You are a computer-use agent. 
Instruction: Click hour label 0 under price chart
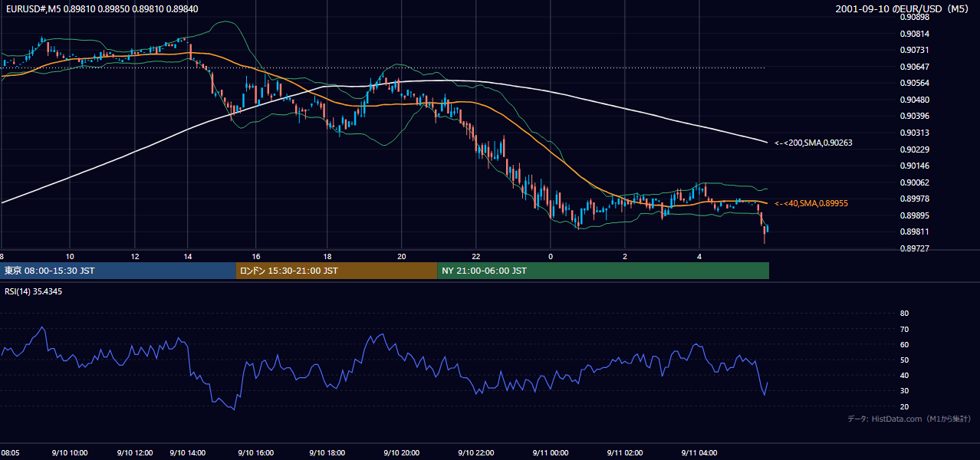[551, 256]
